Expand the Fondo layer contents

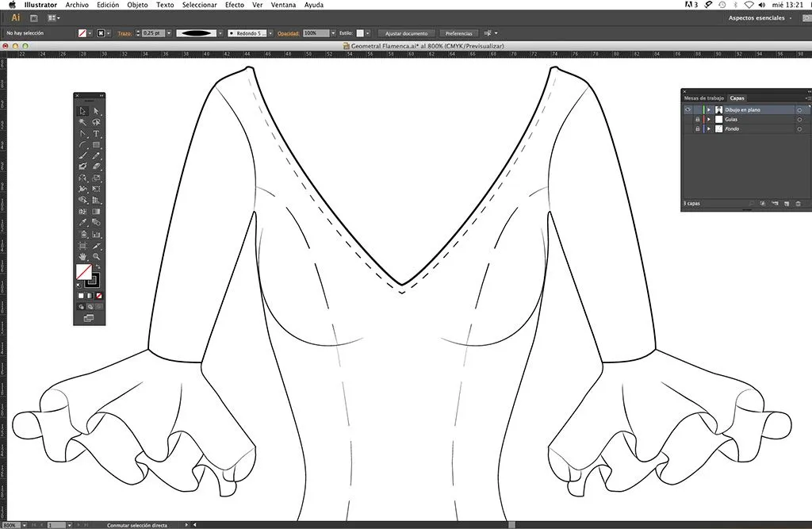click(709, 128)
